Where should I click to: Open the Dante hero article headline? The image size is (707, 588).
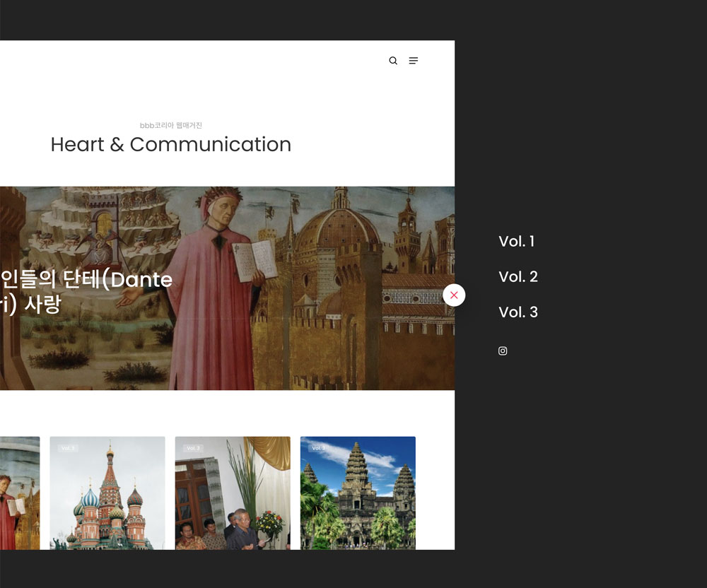86,291
